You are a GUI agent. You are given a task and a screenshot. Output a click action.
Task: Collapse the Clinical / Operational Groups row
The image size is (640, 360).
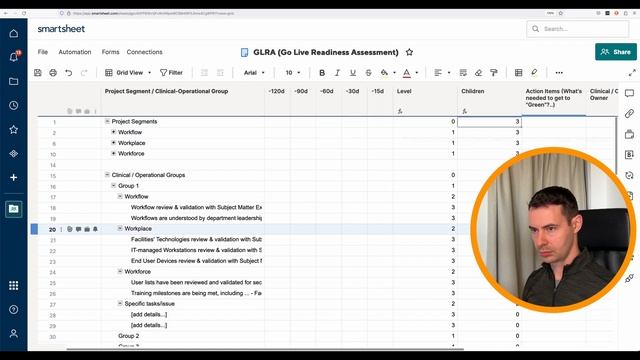(x=107, y=175)
